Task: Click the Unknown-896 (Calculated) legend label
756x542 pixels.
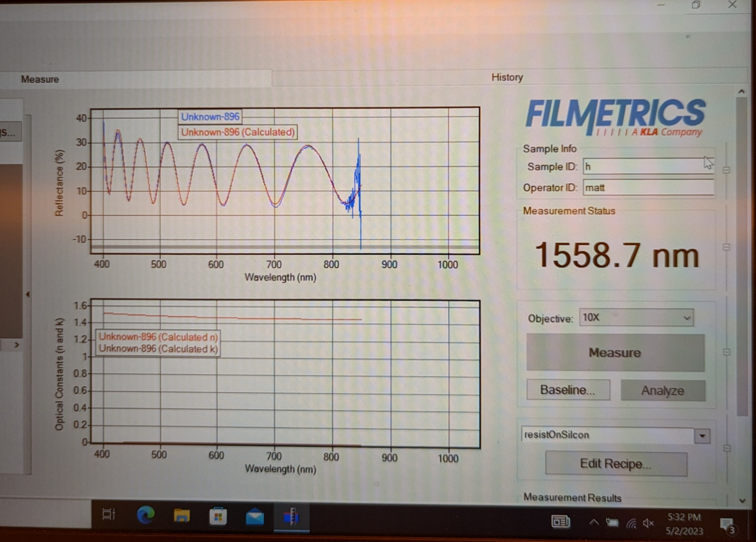Action: (238, 132)
